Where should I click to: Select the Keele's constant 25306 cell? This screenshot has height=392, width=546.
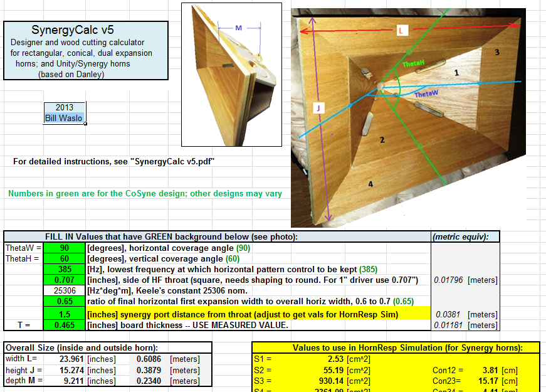tap(64, 290)
